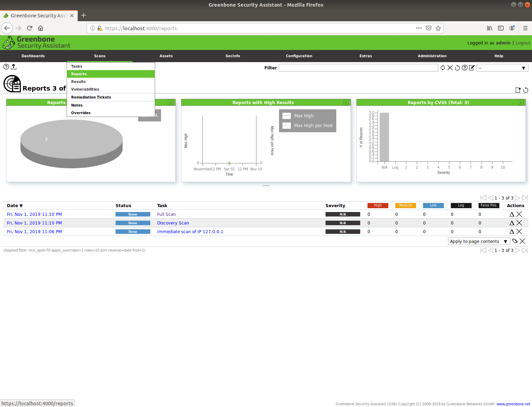Click the add new dashboard display icon
The image size is (532, 407).
(x=518, y=90)
